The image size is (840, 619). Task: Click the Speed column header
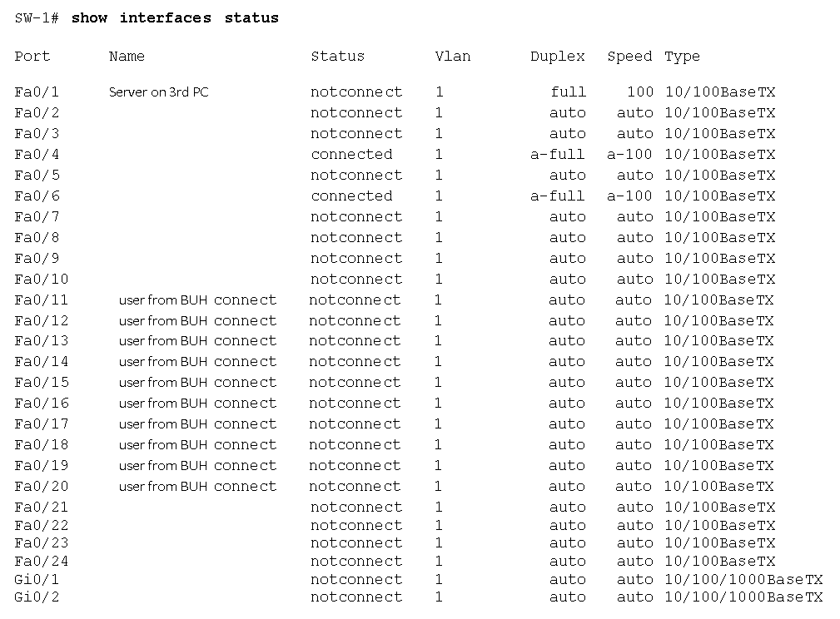[x=629, y=57]
